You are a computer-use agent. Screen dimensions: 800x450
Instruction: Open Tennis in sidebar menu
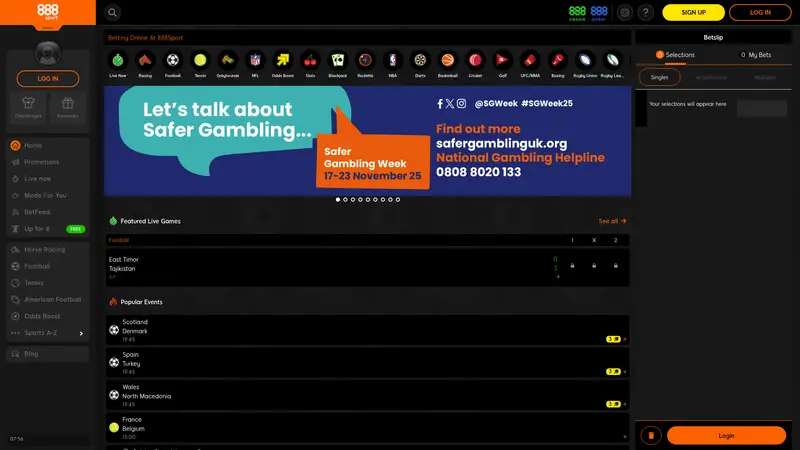tap(48, 283)
